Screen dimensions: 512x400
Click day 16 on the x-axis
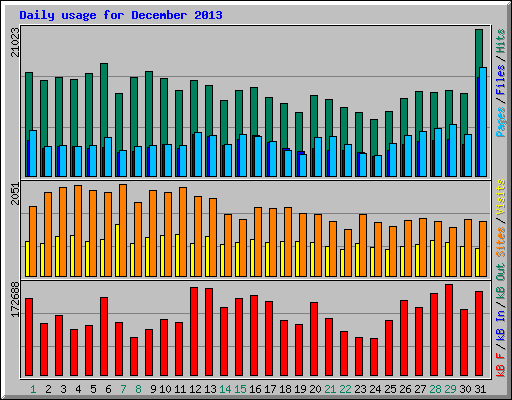tap(255, 389)
